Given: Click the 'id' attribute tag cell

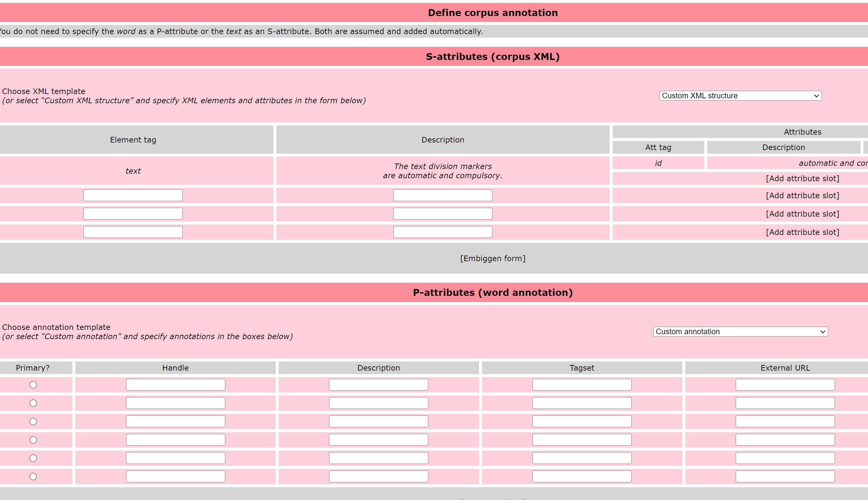Looking at the screenshot, I should (x=658, y=163).
